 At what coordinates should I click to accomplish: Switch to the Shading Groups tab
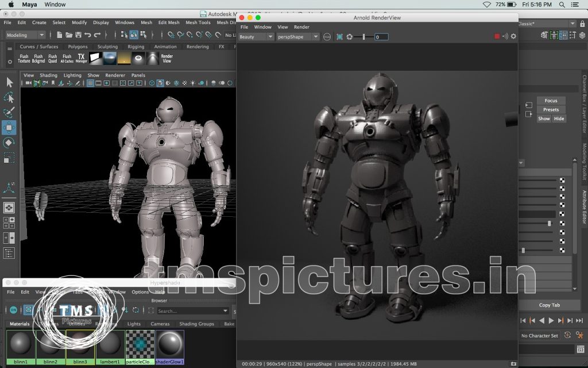[x=196, y=324]
